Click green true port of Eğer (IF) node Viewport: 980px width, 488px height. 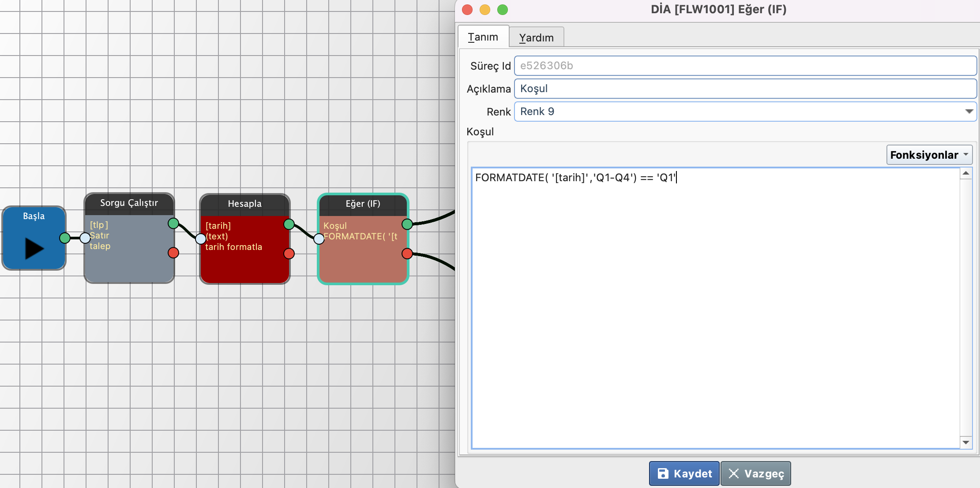click(407, 224)
